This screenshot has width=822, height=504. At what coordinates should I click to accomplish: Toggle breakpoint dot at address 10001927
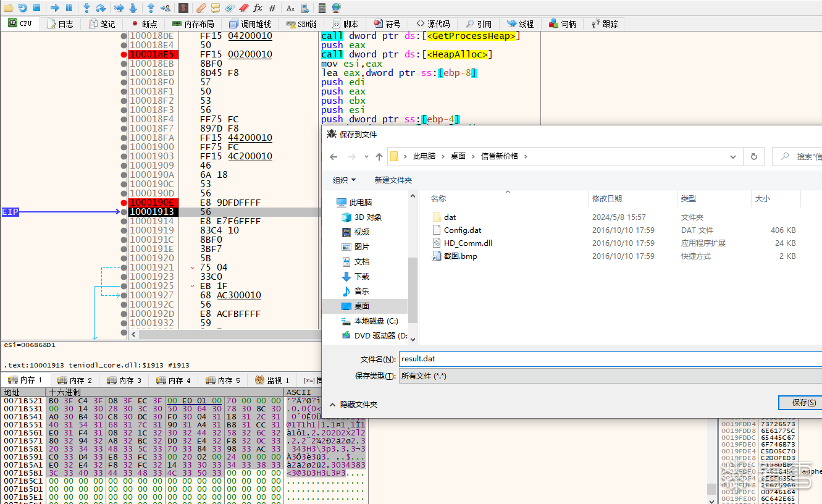[125, 295]
